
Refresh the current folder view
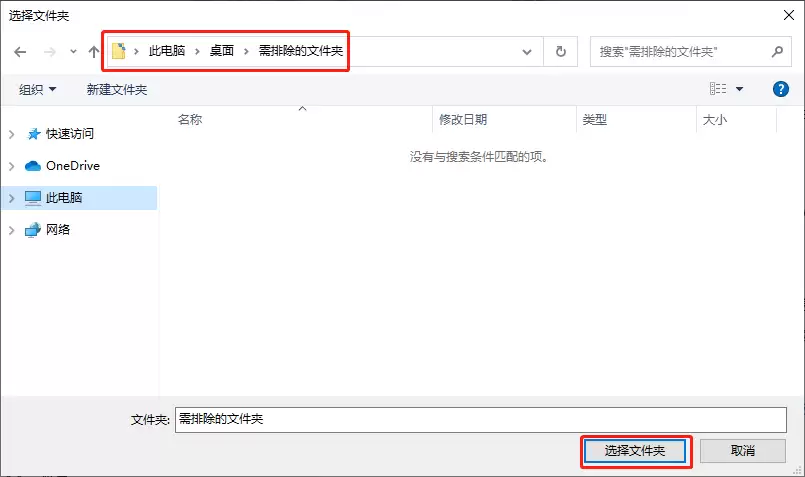click(560, 51)
